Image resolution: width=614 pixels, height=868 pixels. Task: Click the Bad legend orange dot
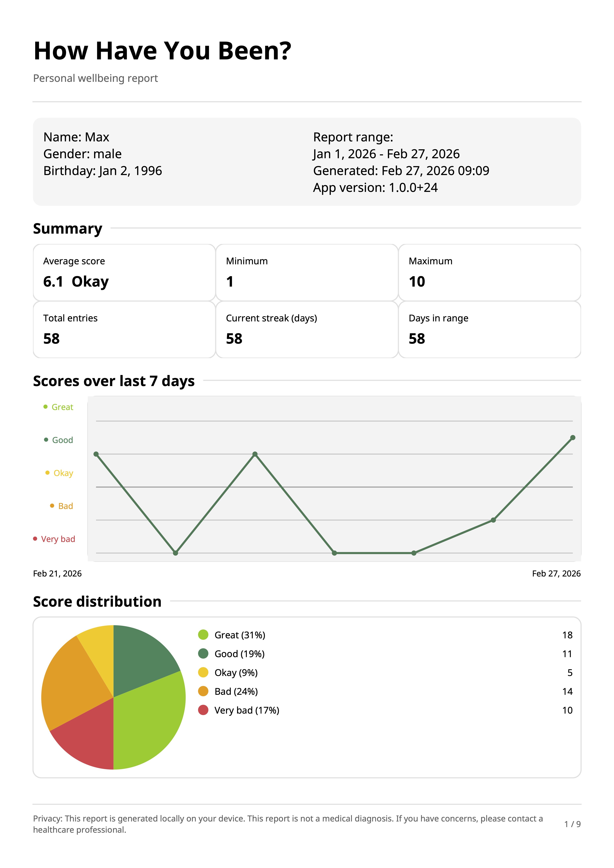[203, 691]
